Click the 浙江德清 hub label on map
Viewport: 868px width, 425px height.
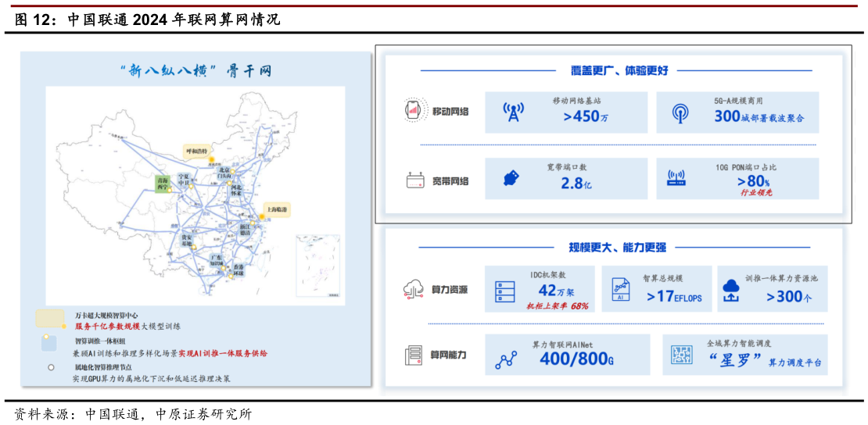(x=246, y=230)
